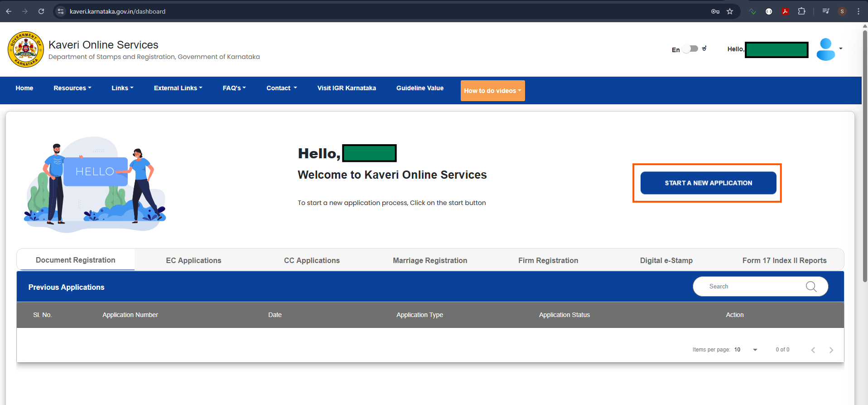868x405 pixels.
Task: Change items per page dropdown
Action: coord(746,350)
